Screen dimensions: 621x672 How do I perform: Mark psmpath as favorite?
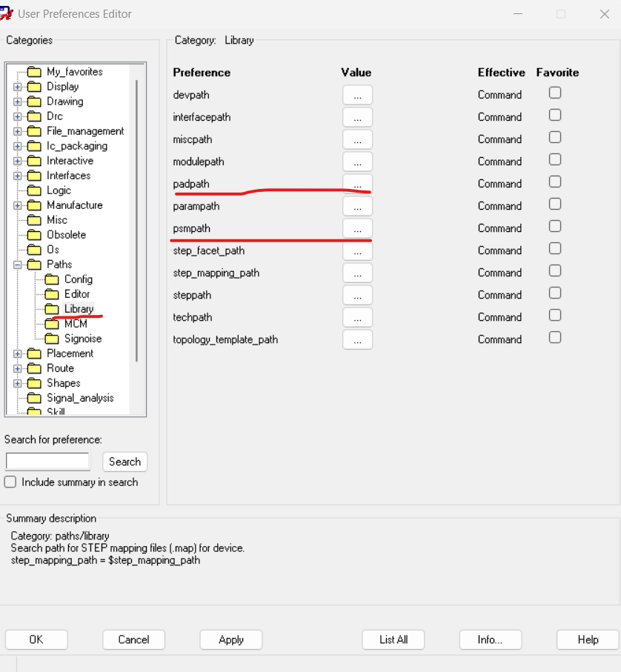pos(555,226)
